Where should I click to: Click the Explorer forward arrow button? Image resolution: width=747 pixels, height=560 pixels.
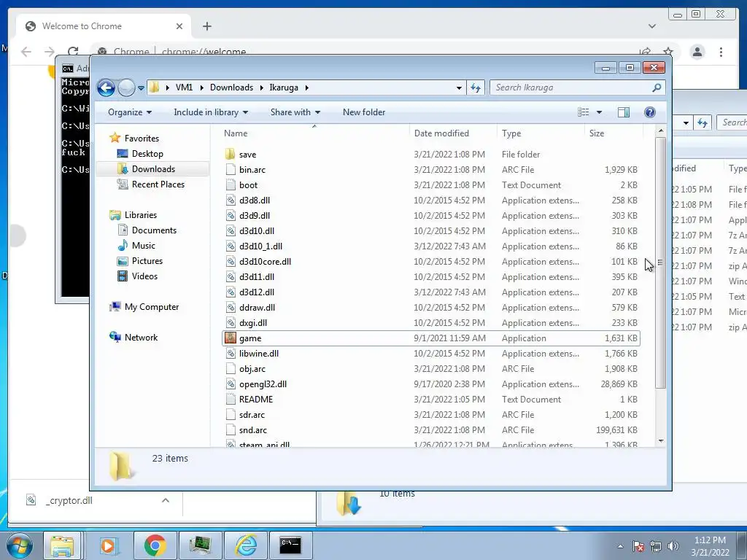click(126, 87)
